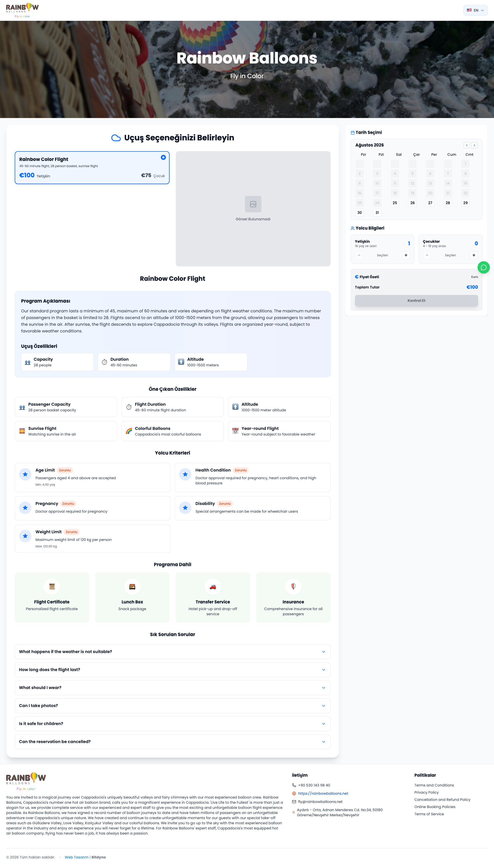Open the Privacy Policy link
The height and width of the screenshot is (868, 494).
(427, 792)
